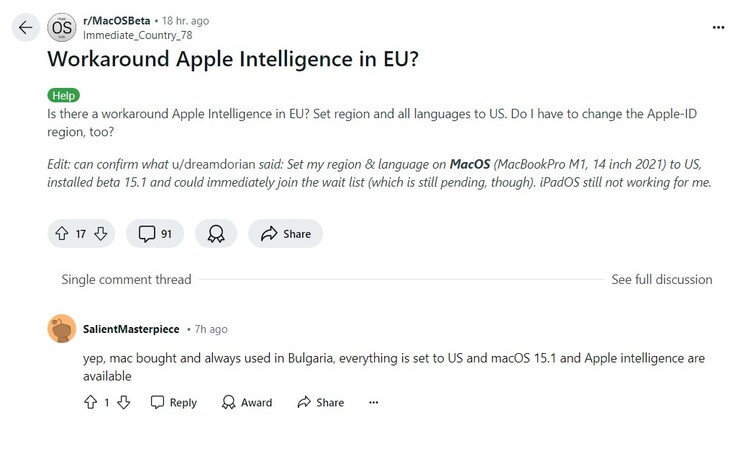
Task: Share SalientMasterpiece's comment
Action: pos(320,402)
